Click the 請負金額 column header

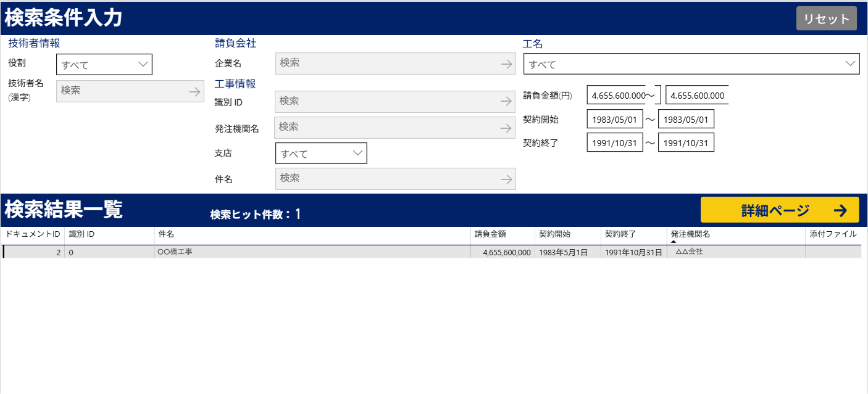point(490,234)
